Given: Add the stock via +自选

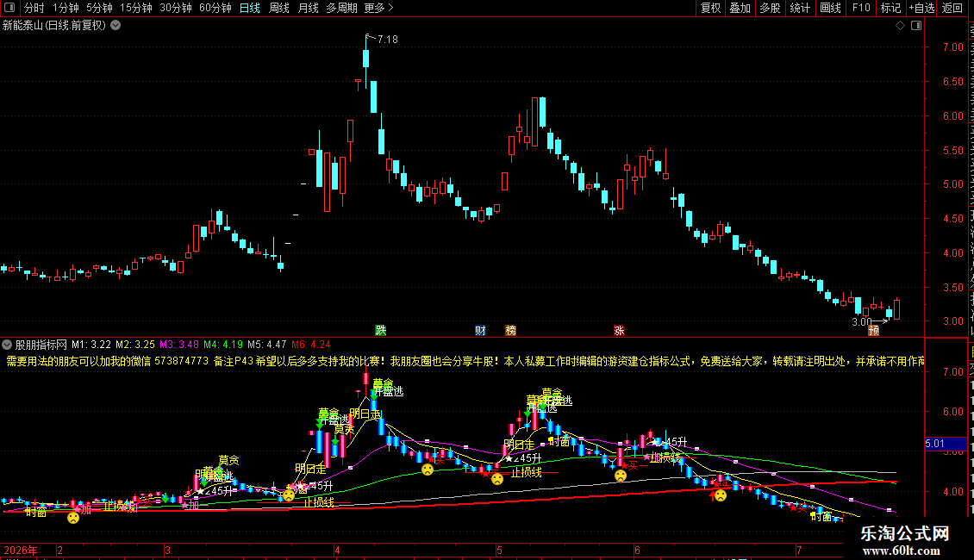Looking at the screenshot, I should [921, 8].
